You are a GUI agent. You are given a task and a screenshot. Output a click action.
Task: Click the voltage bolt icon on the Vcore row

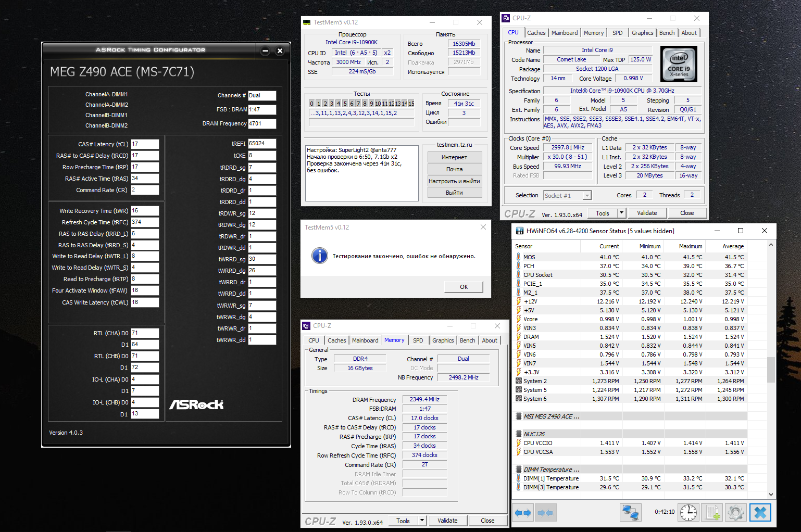pyautogui.click(x=519, y=319)
